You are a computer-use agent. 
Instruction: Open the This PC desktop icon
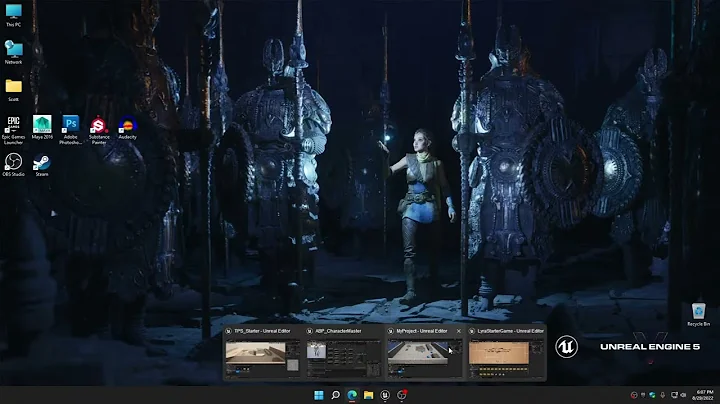coord(13,15)
